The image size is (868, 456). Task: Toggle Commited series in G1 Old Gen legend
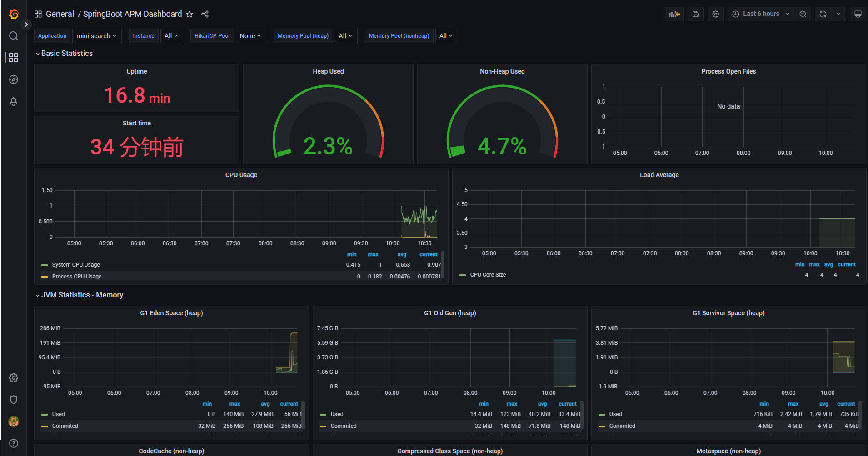(344, 426)
